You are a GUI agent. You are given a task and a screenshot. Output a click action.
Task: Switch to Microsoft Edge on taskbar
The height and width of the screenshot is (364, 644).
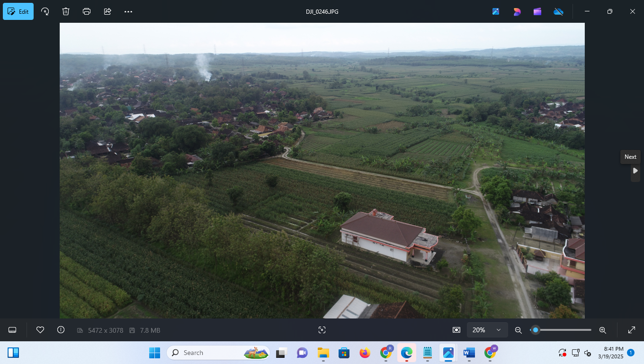(x=406, y=353)
